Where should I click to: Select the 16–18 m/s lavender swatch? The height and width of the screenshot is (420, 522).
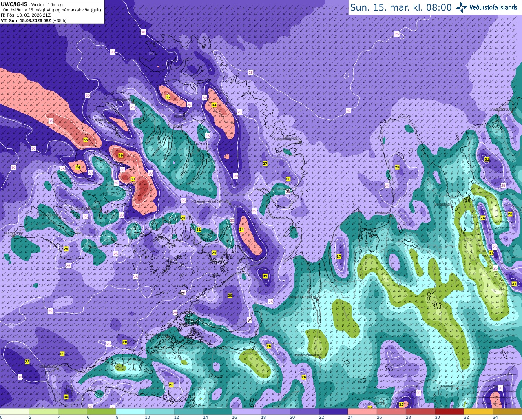pos(246,411)
